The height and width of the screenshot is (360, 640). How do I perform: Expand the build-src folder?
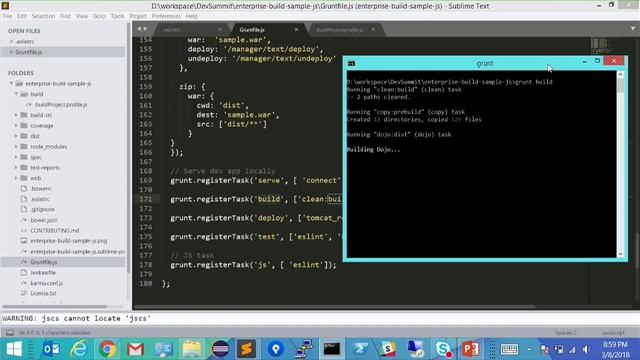pos(16,115)
